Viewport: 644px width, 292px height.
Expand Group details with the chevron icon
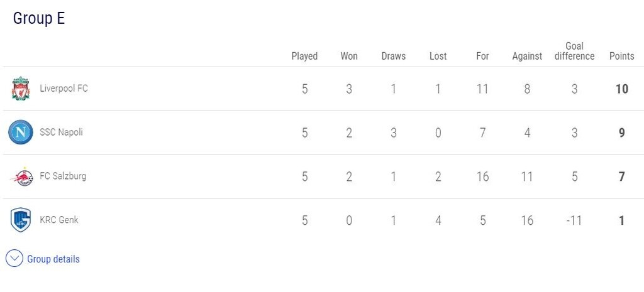(14, 259)
